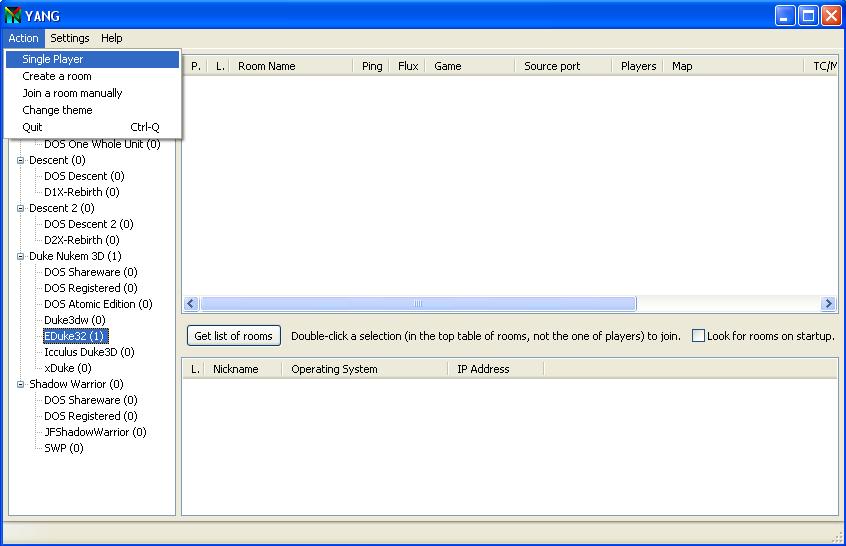The height and width of the screenshot is (546, 846).
Task: Minimize the YANG window
Action: click(785, 16)
